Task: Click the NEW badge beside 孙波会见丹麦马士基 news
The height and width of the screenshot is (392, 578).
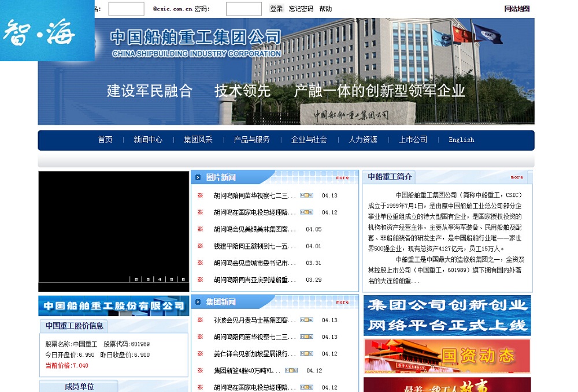Action: click(307, 320)
